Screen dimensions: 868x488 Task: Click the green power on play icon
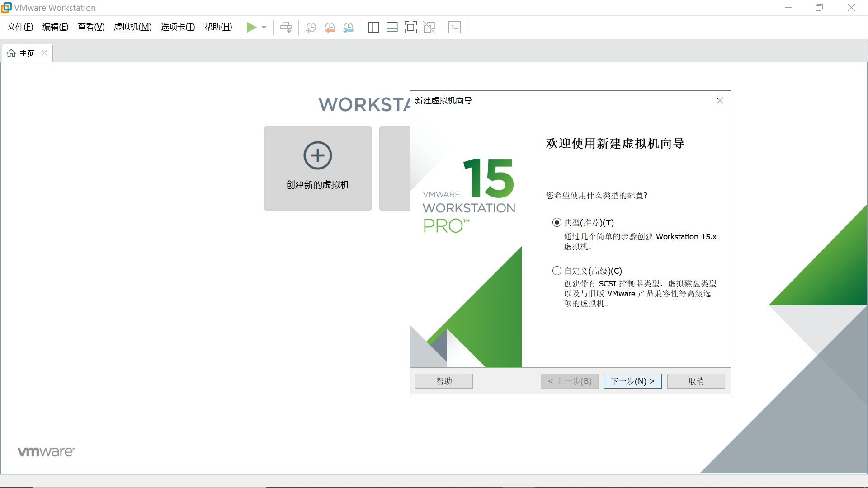251,28
